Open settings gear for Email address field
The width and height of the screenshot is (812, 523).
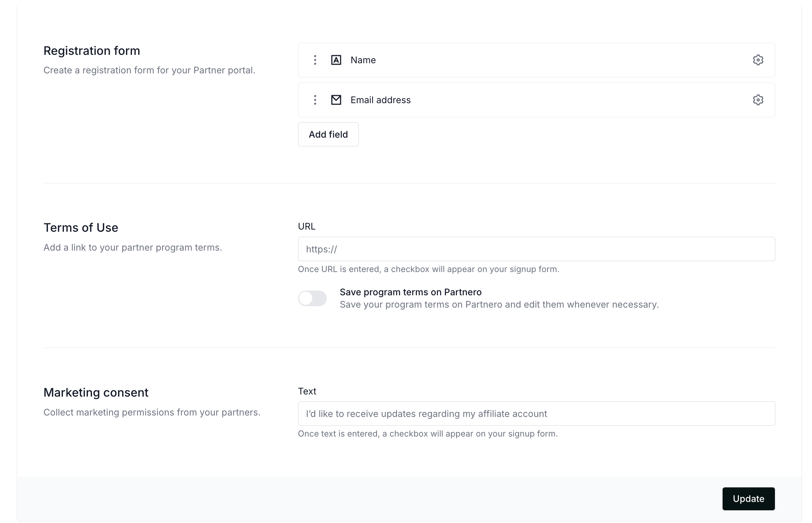(757, 100)
